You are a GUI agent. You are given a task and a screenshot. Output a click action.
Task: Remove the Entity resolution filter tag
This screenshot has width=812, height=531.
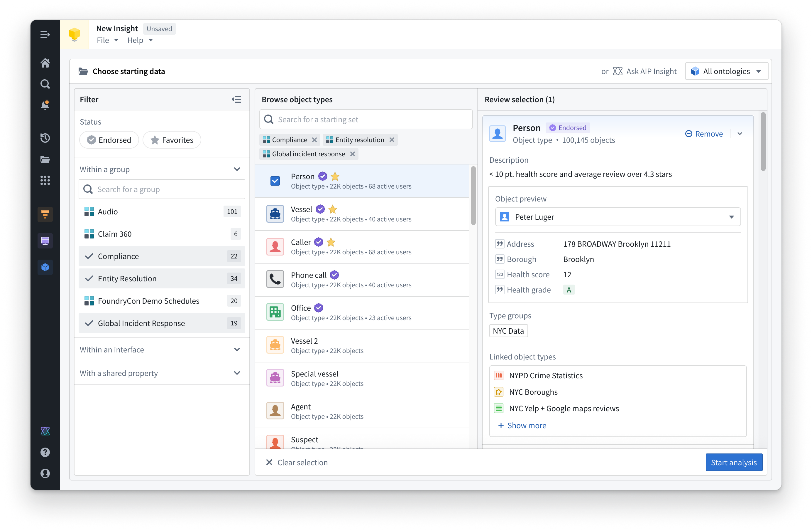[x=392, y=140]
